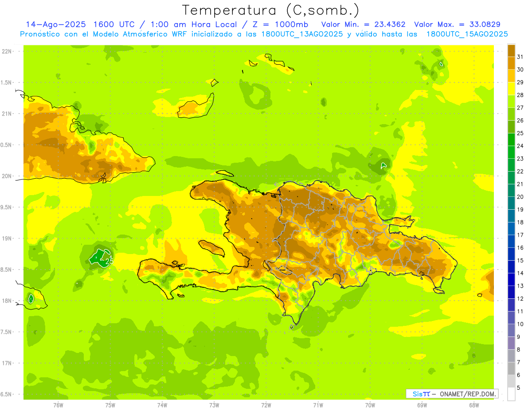This screenshot has height=411, width=532.
Task: Select the "Valor Max. = 33.0829" value
Action: click(457, 24)
